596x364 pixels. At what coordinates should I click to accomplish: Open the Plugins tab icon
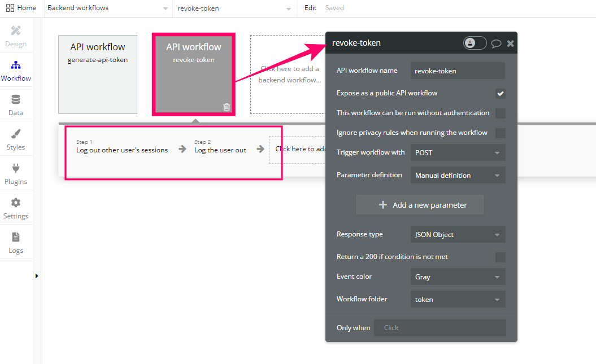[16, 168]
